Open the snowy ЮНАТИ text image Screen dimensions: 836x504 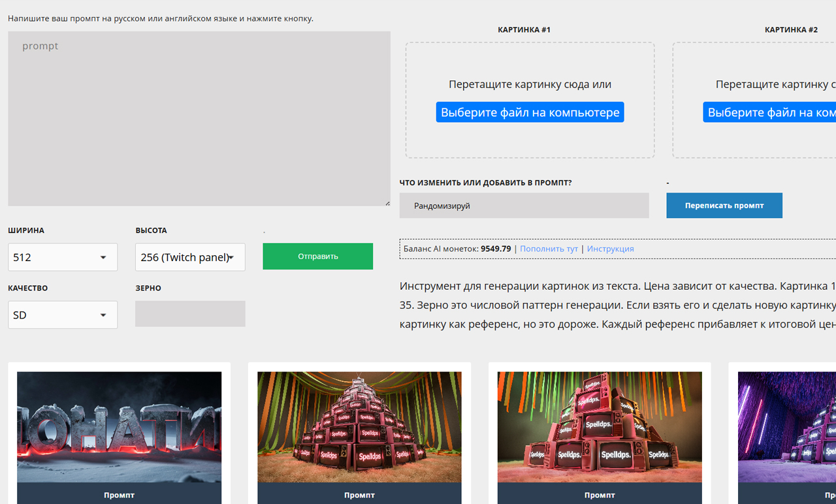118,428
